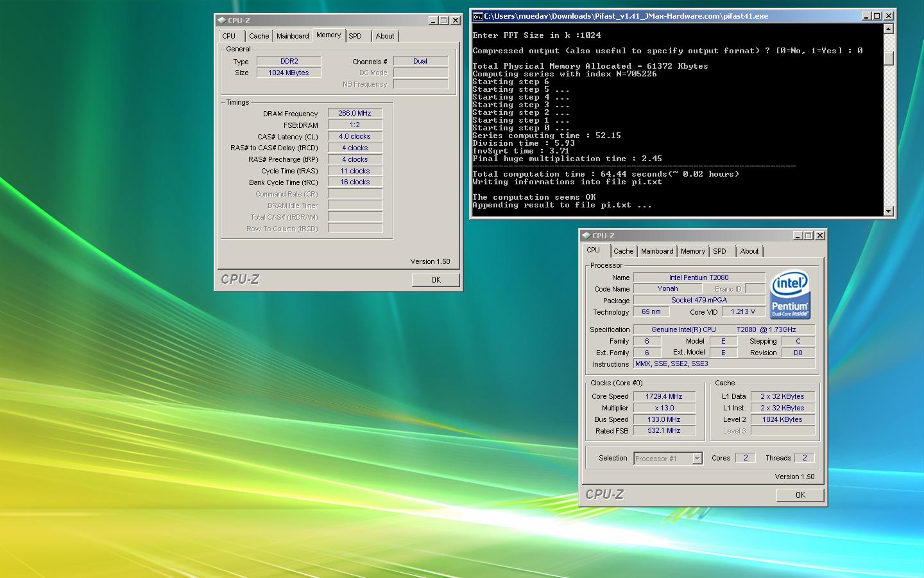Viewport: 924px width, 578px height.
Task: Minimize the memory CPU-Z window
Action: [x=433, y=21]
